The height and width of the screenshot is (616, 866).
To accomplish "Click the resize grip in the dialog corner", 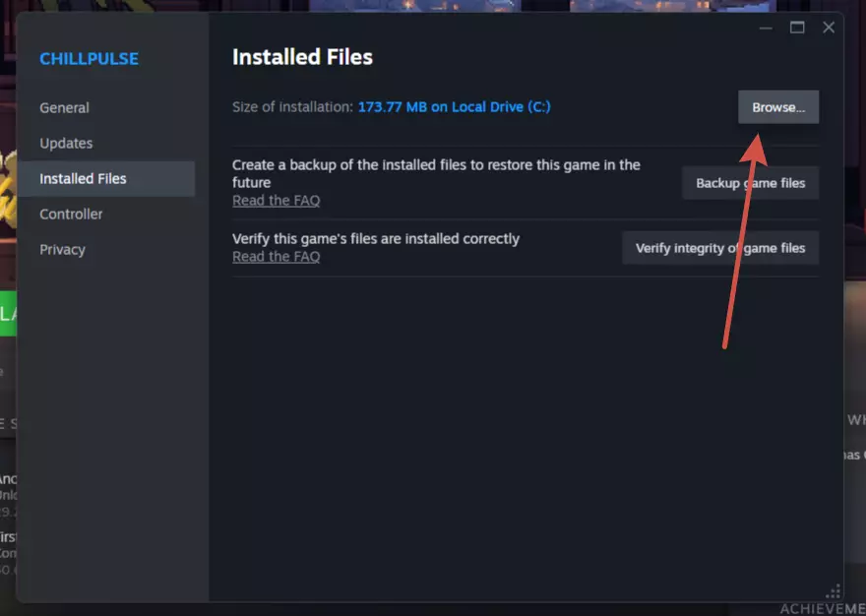I will click(833, 591).
